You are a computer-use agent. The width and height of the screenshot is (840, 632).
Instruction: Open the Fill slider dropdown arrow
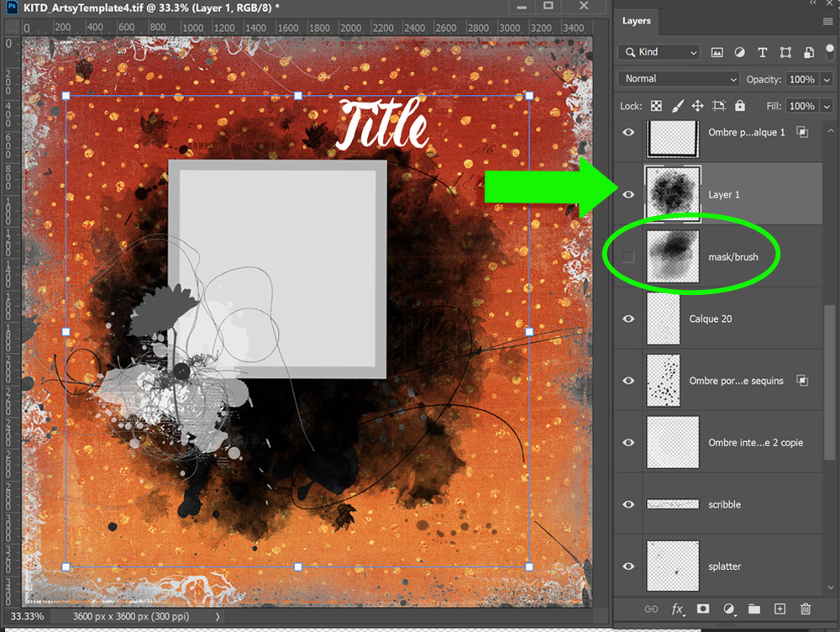pyautogui.click(x=827, y=106)
